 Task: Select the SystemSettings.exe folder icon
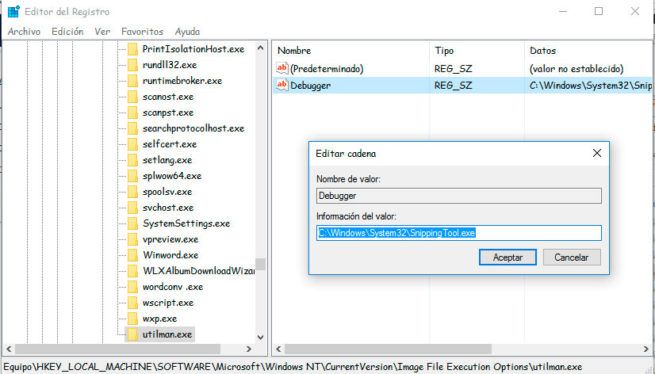(x=133, y=224)
